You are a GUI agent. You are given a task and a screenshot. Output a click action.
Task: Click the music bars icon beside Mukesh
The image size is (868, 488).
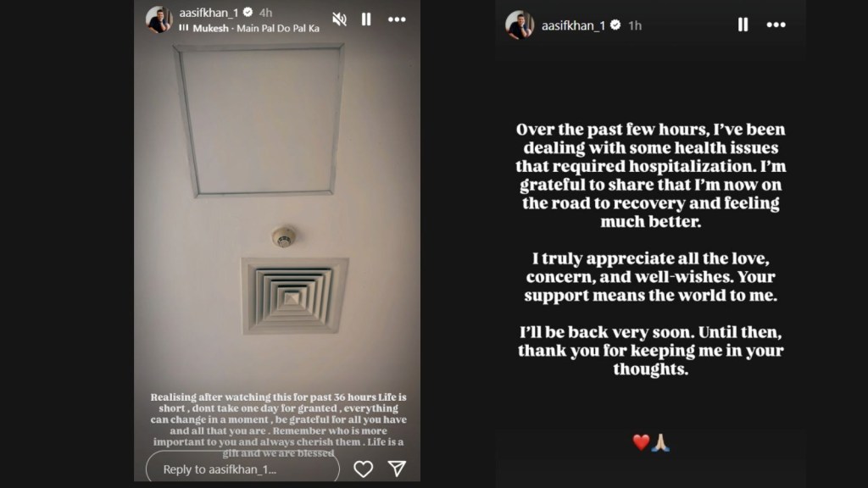[x=184, y=28]
